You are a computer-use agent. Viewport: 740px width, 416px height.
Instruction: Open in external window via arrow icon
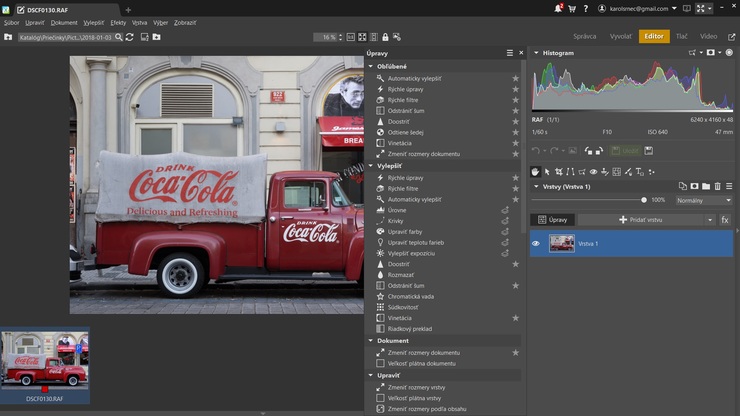pos(732,36)
